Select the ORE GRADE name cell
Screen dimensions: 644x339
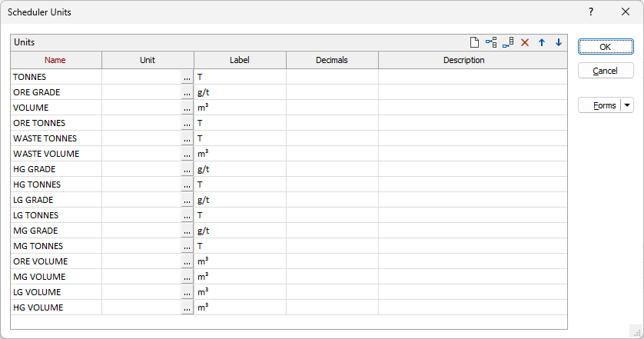coord(56,92)
